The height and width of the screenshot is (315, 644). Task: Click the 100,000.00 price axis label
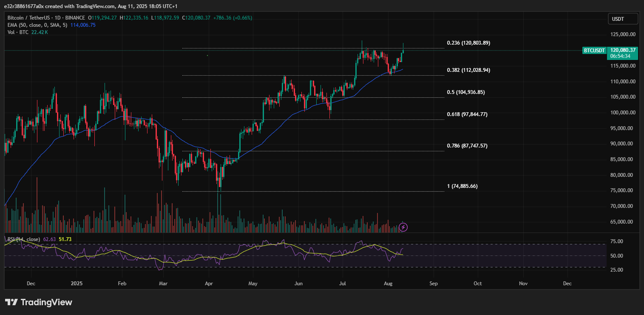click(623, 113)
